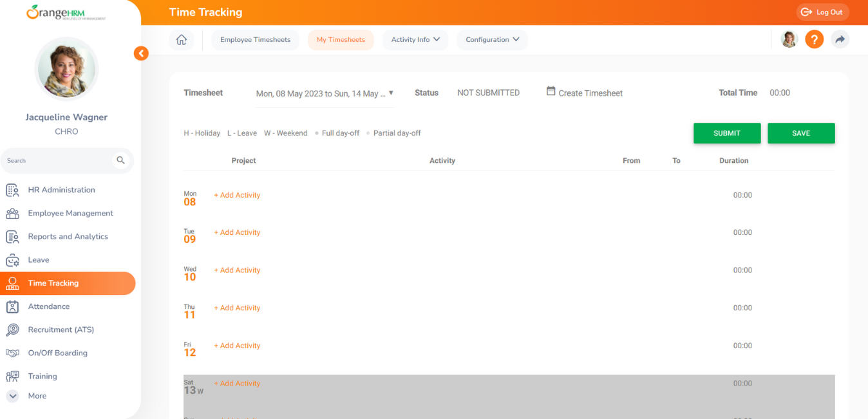Click the Create Timesheet calendar icon
The height and width of the screenshot is (419, 868).
[551, 91]
